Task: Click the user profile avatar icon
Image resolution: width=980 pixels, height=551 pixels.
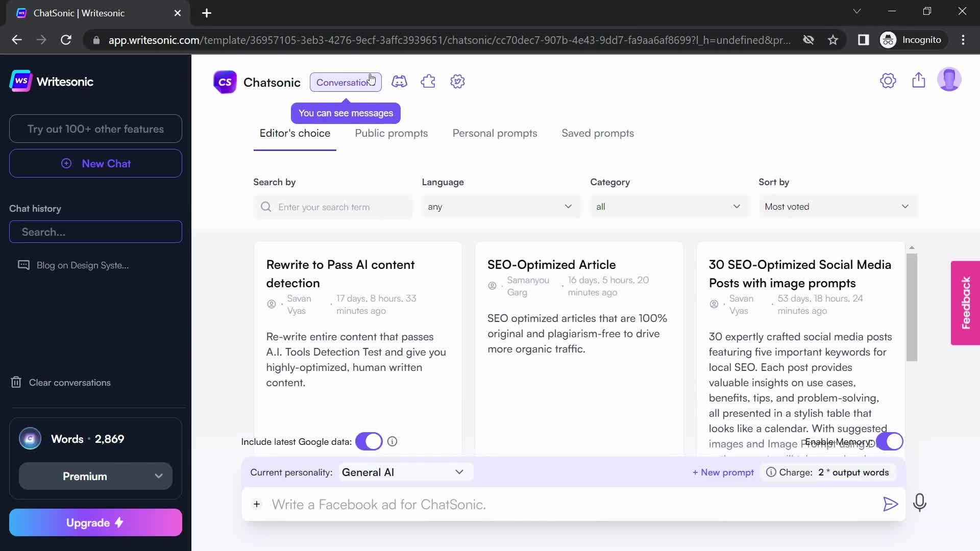Action: [949, 80]
